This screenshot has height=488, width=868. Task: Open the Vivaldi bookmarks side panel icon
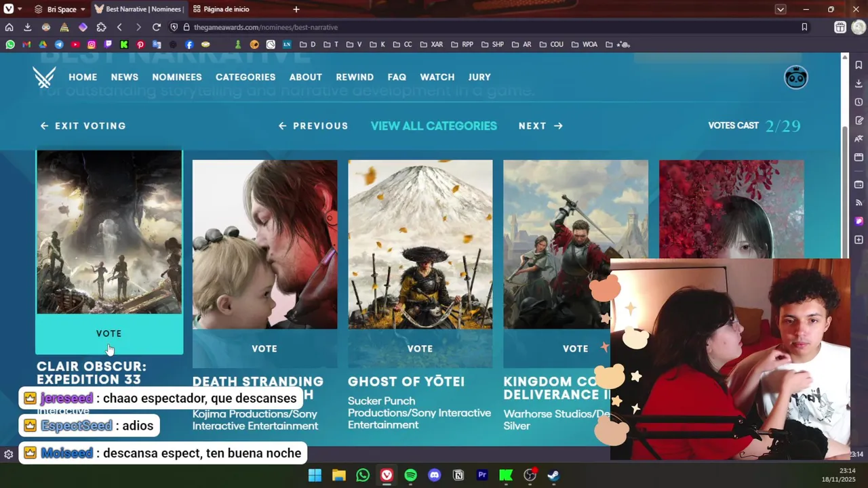point(859,65)
